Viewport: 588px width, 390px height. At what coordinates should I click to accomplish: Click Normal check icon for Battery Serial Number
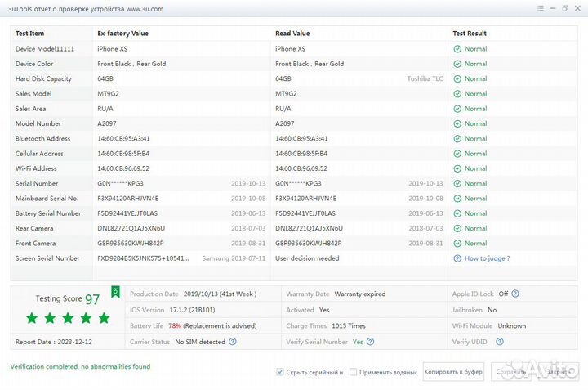[x=457, y=213]
